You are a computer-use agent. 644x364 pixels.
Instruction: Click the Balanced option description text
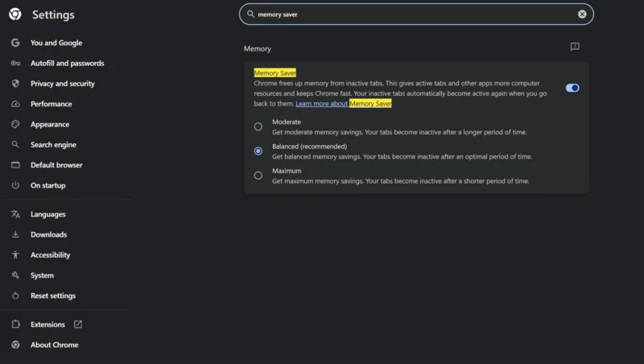tap(402, 156)
